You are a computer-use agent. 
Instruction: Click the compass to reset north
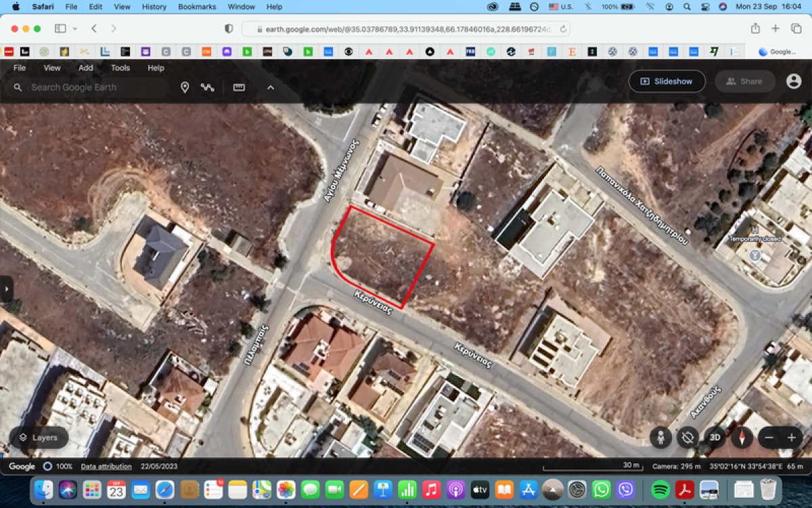click(742, 438)
